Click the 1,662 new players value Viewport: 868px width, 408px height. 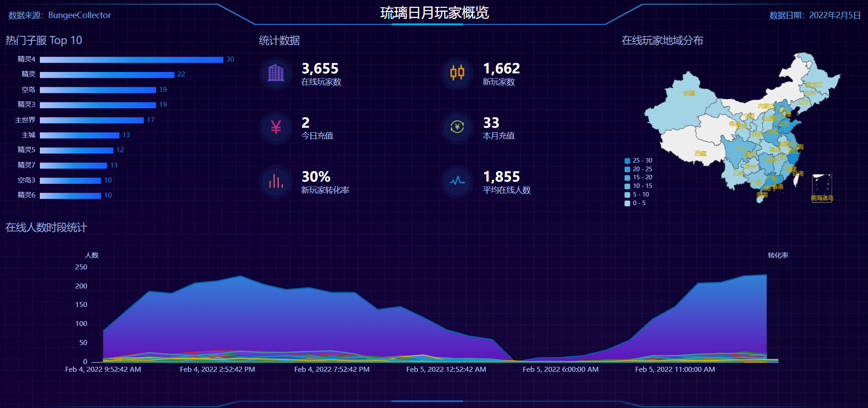click(x=501, y=69)
